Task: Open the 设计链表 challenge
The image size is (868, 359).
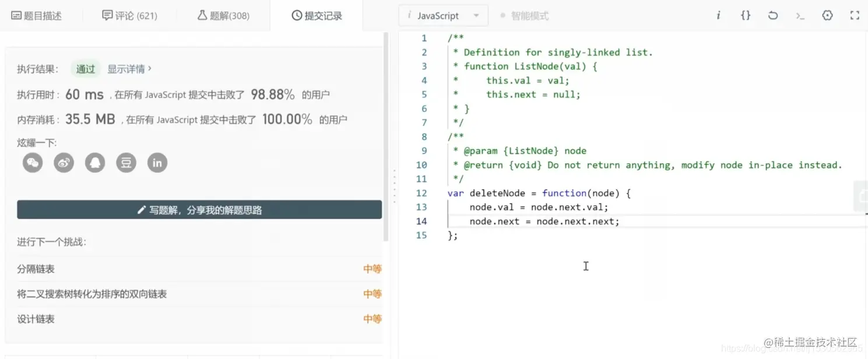Action: (36, 319)
